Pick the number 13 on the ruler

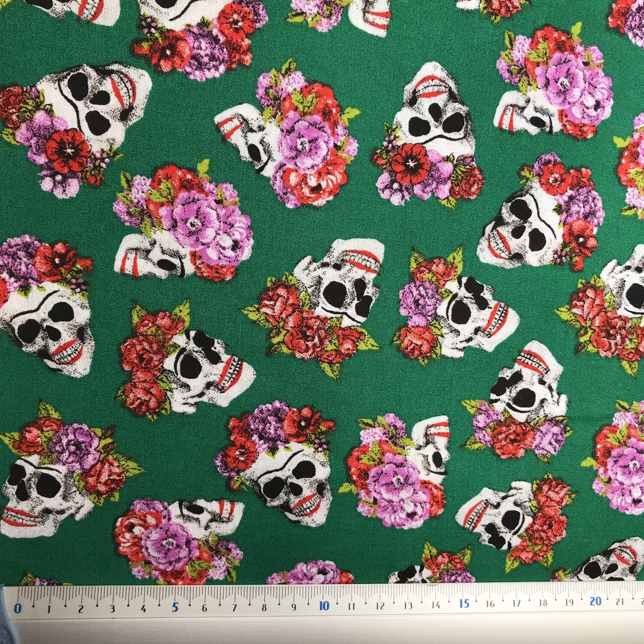[x=408, y=605]
